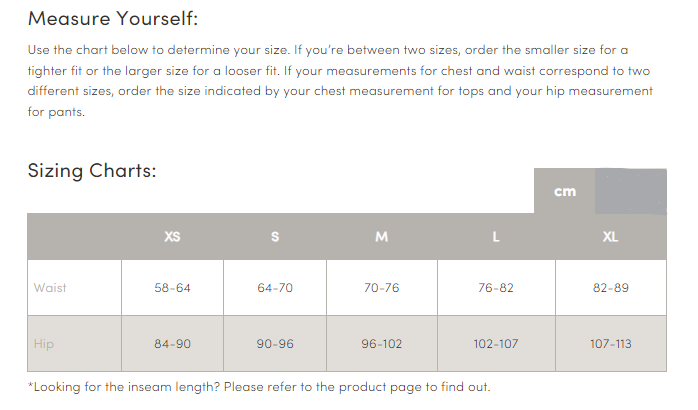This screenshot has height=410, width=698.
Task: Click the L size column header
Action: (496, 236)
